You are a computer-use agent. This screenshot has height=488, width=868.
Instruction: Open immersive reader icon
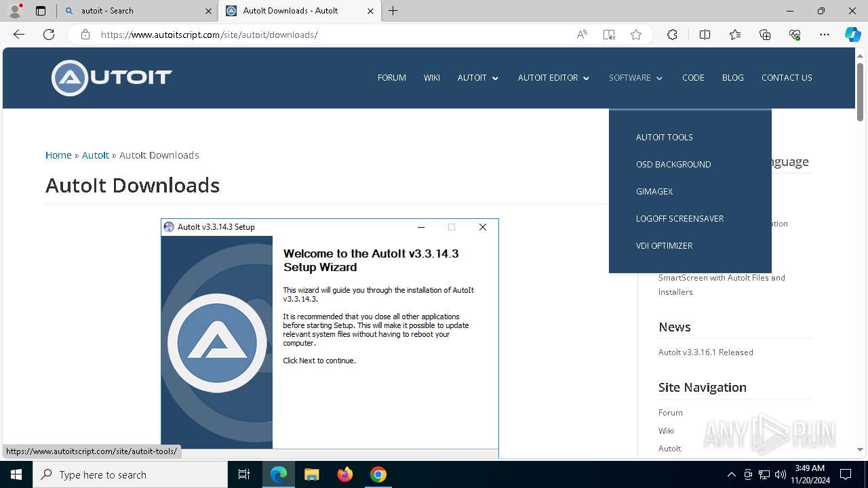click(x=609, y=35)
